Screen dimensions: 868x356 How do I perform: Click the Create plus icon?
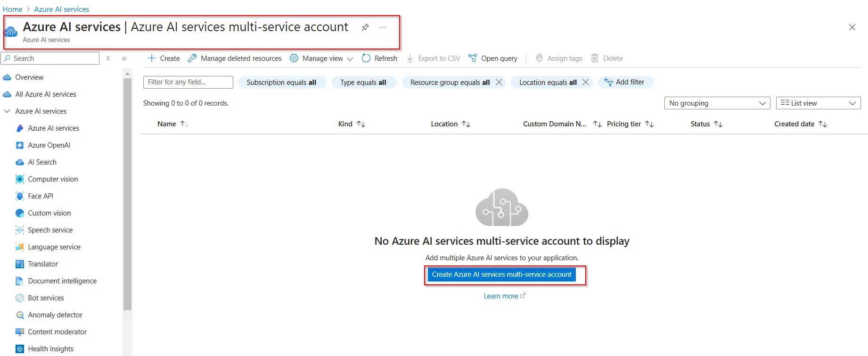(152, 58)
